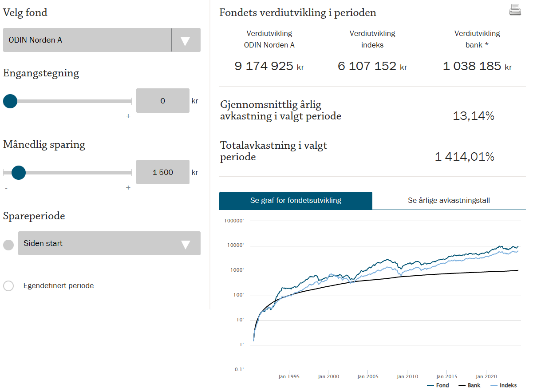Screen dimensions: 533x392
Task: Open the ODIN Norden A fund dropdown
Action: click(x=102, y=40)
